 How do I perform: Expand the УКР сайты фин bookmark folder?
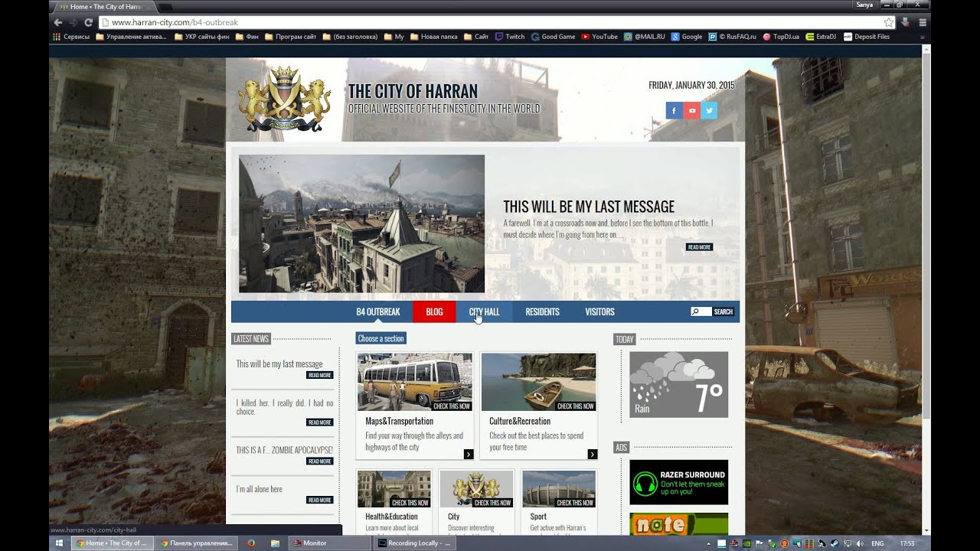[x=202, y=37]
